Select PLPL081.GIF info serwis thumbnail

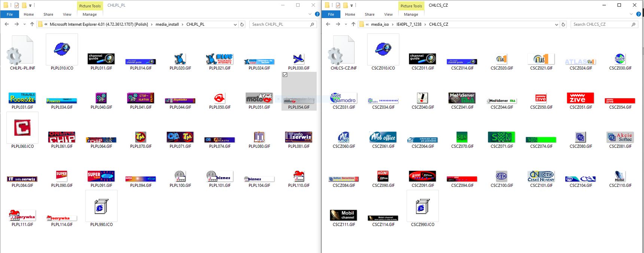(299, 137)
